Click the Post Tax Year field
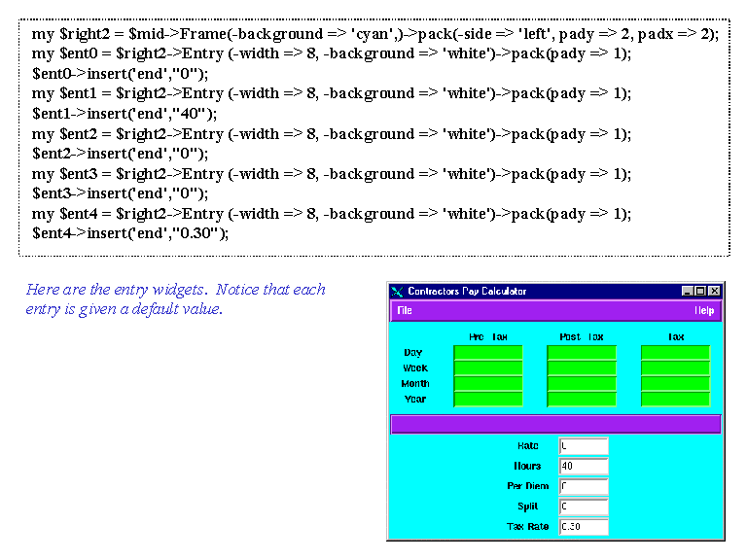The width and height of the screenshot is (747, 560). coord(582,400)
